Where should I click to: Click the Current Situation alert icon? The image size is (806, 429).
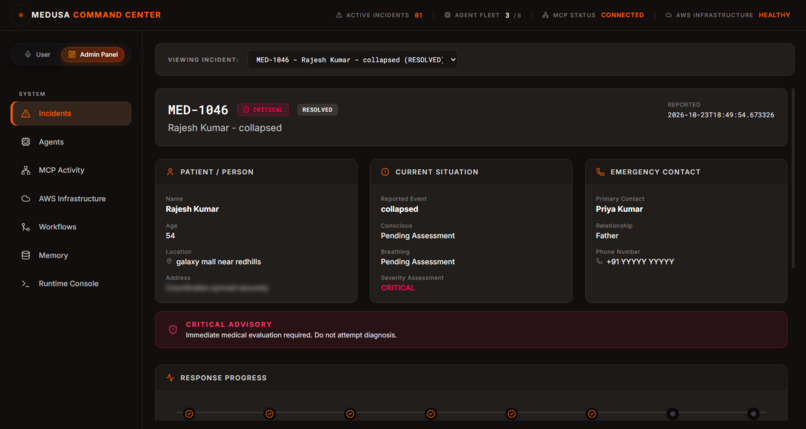(385, 172)
